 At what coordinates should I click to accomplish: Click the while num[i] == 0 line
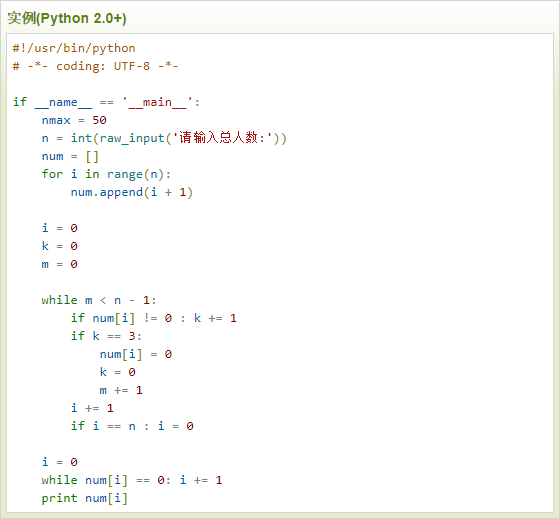coord(132,480)
